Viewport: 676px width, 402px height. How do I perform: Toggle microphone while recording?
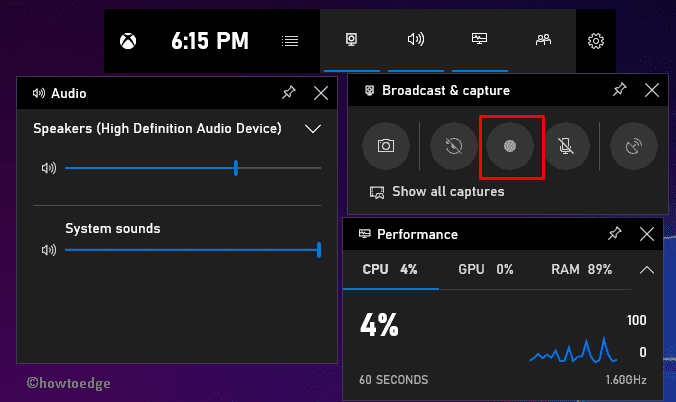pyautogui.click(x=566, y=145)
